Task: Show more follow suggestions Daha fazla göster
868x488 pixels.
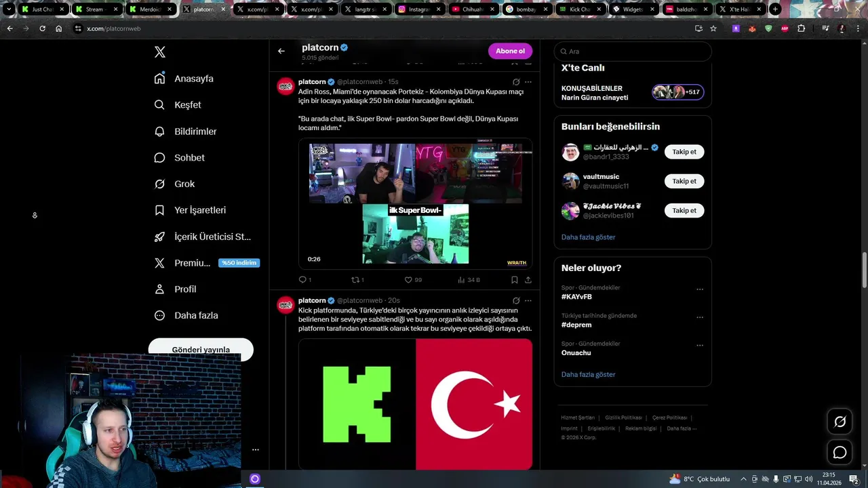Action: (588, 237)
